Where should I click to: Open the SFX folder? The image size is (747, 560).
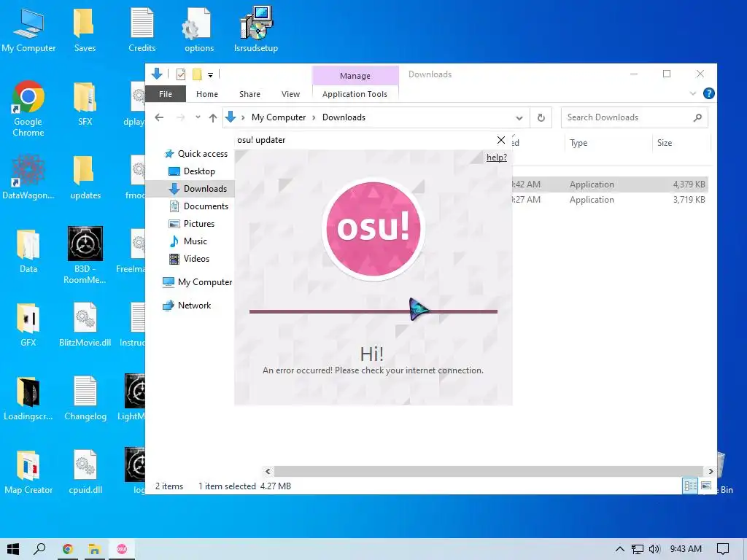click(x=85, y=104)
